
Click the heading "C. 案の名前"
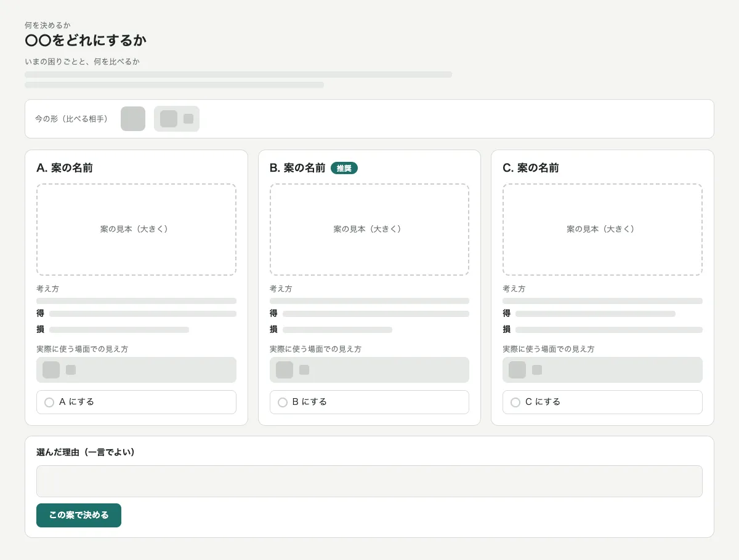pos(531,168)
